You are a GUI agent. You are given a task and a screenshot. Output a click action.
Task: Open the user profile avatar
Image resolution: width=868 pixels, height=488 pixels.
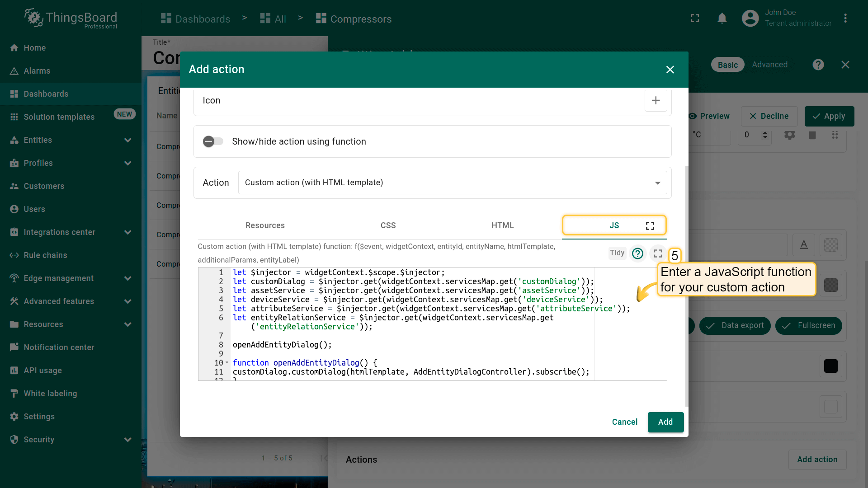tap(750, 19)
